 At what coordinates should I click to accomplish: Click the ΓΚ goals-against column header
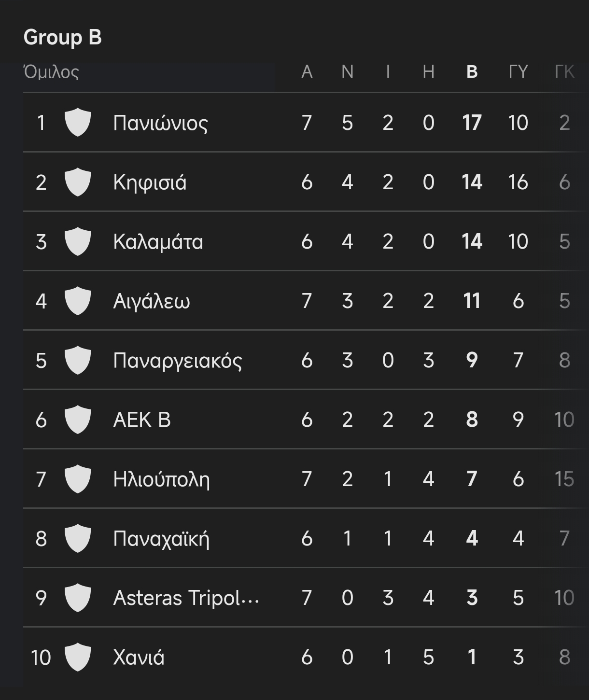[564, 72]
